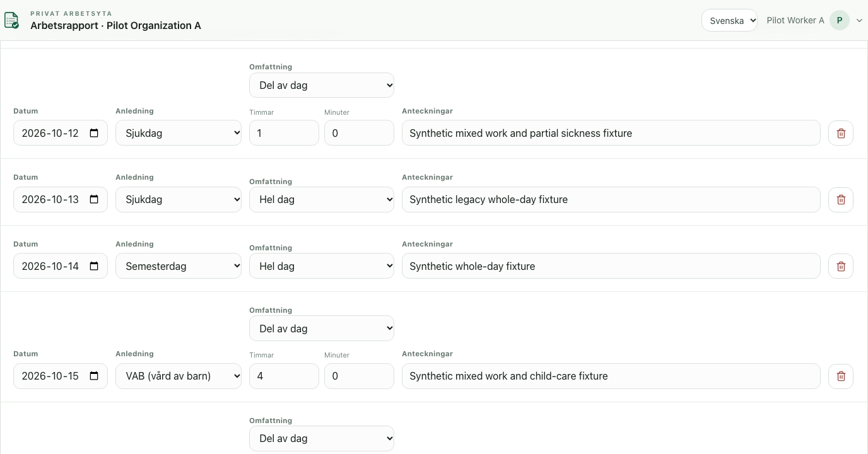Open Omfattning dropdown for 2026-10-14 row
This screenshot has height=454, width=868.
322,266
